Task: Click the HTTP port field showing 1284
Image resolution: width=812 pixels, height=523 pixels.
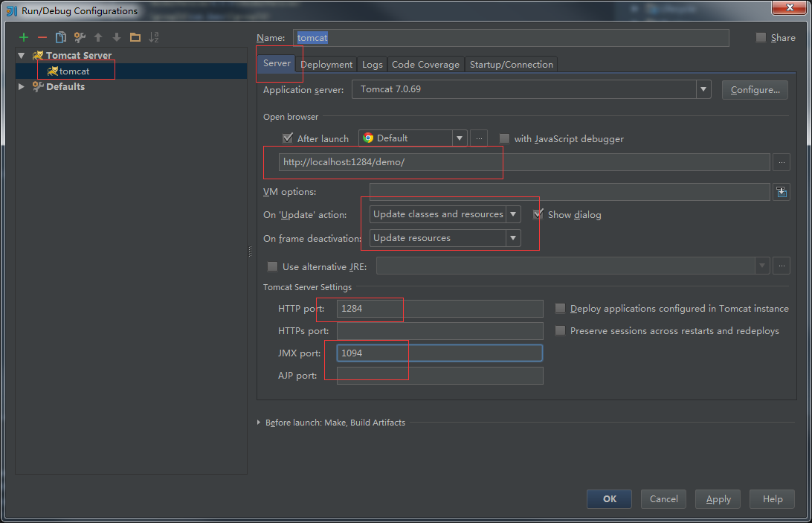Action: 439,309
